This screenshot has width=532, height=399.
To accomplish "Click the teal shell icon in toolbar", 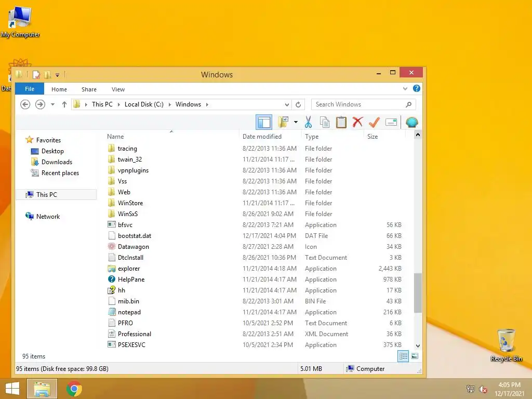I will pyautogui.click(x=411, y=122).
